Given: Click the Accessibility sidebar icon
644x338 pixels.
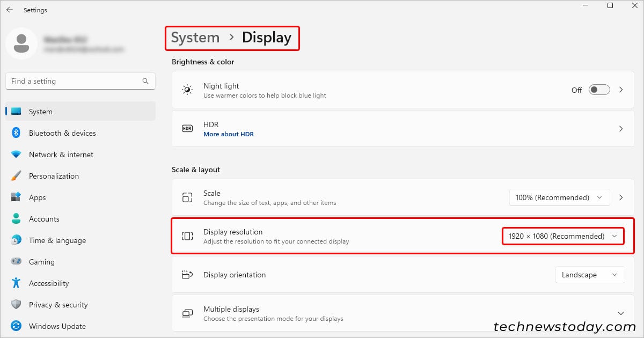Looking at the screenshot, I should coord(17,283).
